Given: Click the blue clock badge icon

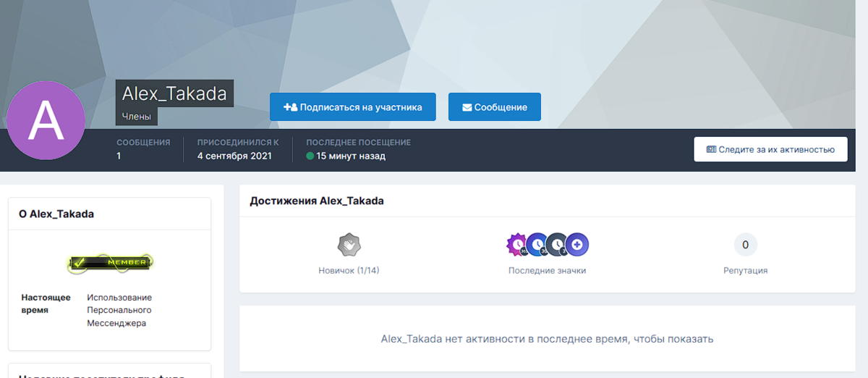Looking at the screenshot, I should point(537,245).
